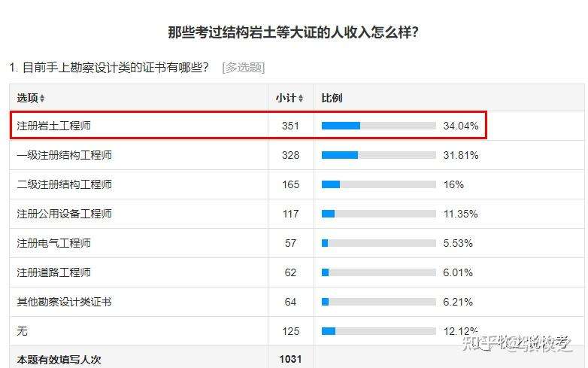
Task: Click the 二级注册结构工程师 option
Action: pyautogui.click(x=65, y=184)
